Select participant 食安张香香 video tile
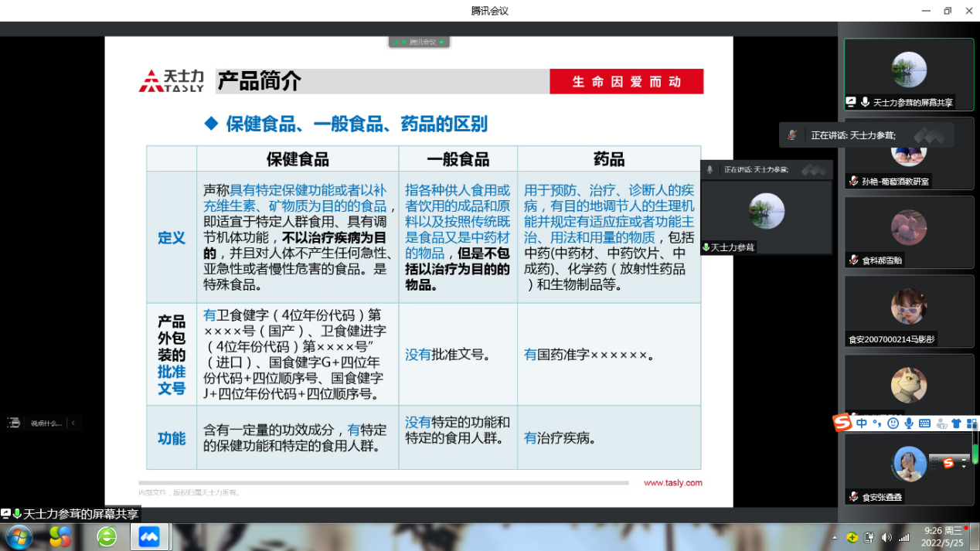980x551 pixels. [x=908, y=468]
